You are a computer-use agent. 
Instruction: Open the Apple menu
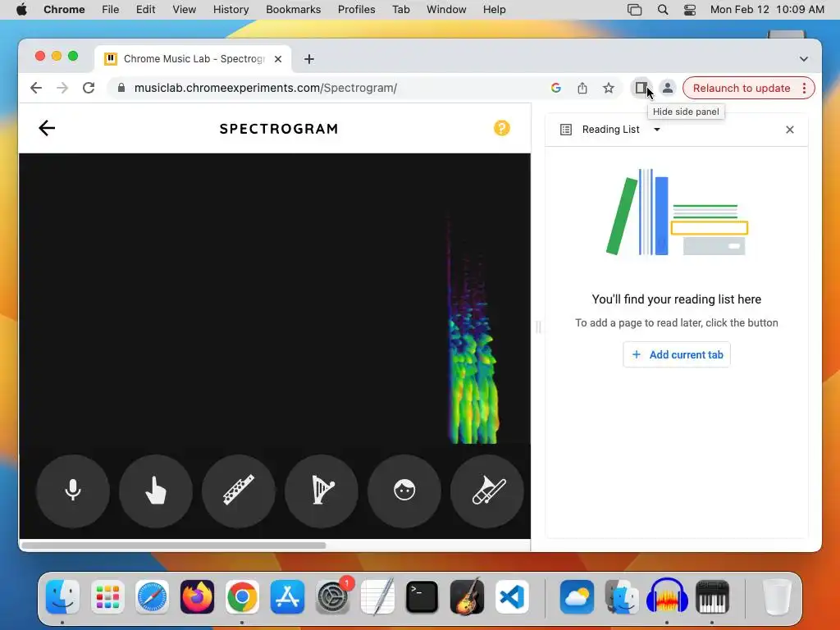(21, 10)
